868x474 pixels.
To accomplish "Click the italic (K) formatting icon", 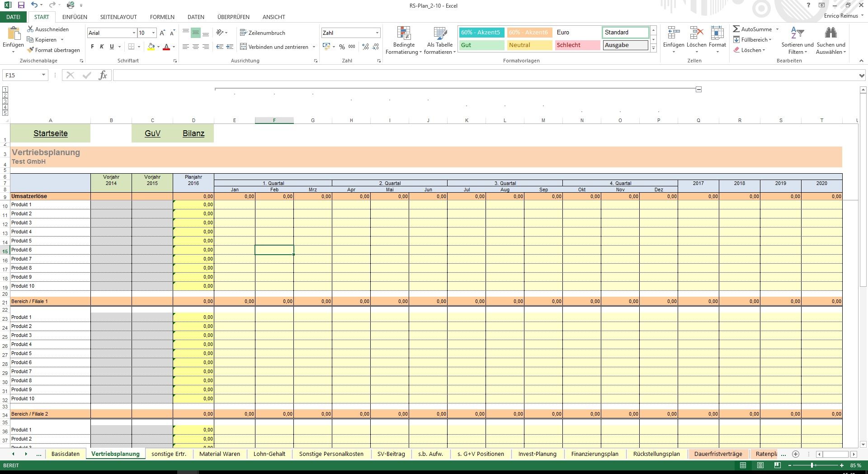I will (x=102, y=47).
